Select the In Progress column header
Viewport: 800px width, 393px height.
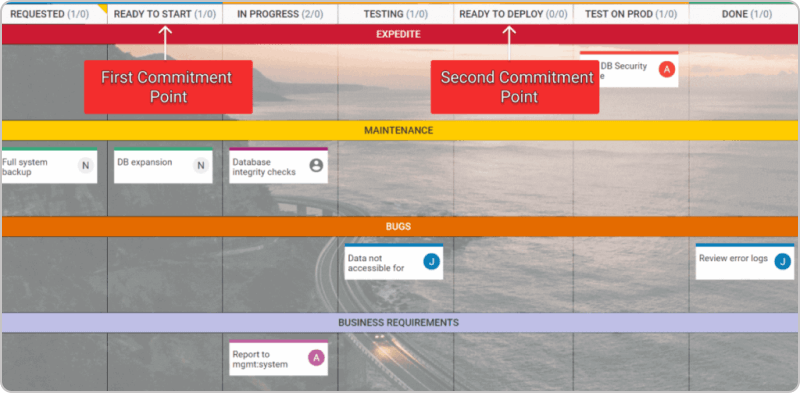[x=280, y=14]
